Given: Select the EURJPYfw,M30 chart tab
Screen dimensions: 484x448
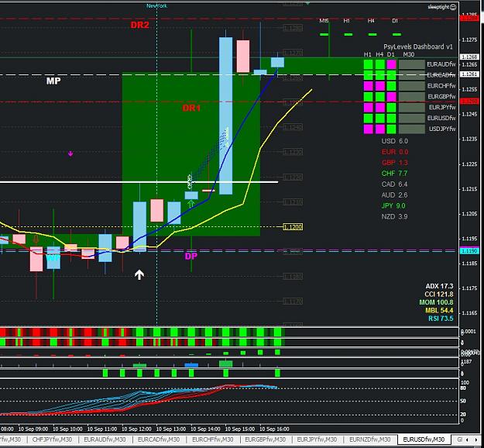Looking at the screenshot, I should pyautogui.click(x=317, y=439).
